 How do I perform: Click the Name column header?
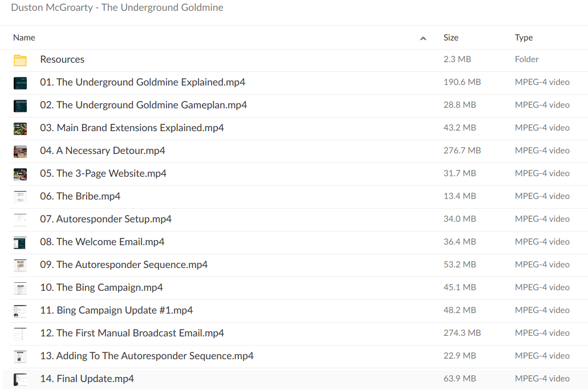click(24, 38)
